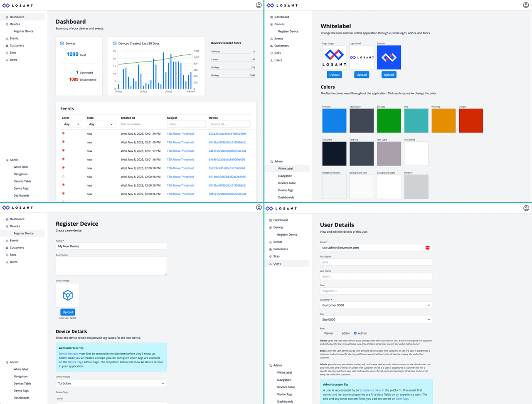The height and width of the screenshot is (404, 532).
Task: Select the Admin role radio button
Action: pyautogui.click(x=355, y=333)
